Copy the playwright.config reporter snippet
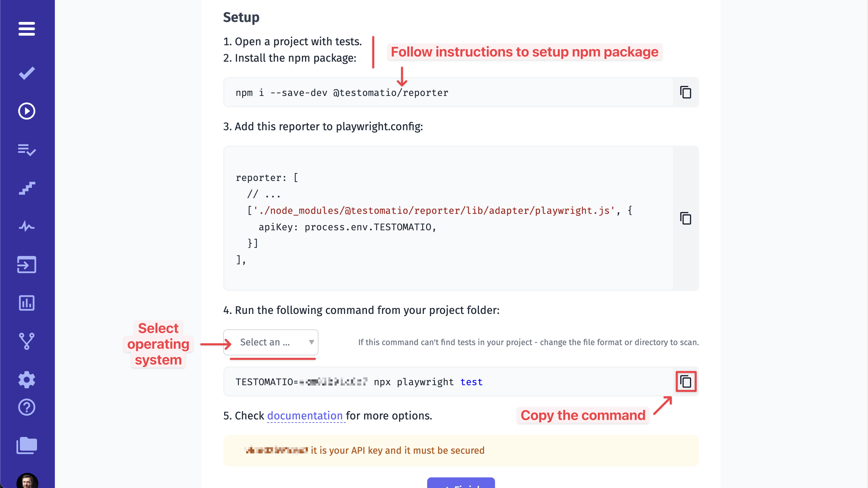Image resolution: width=868 pixels, height=488 pixels. tap(685, 219)
